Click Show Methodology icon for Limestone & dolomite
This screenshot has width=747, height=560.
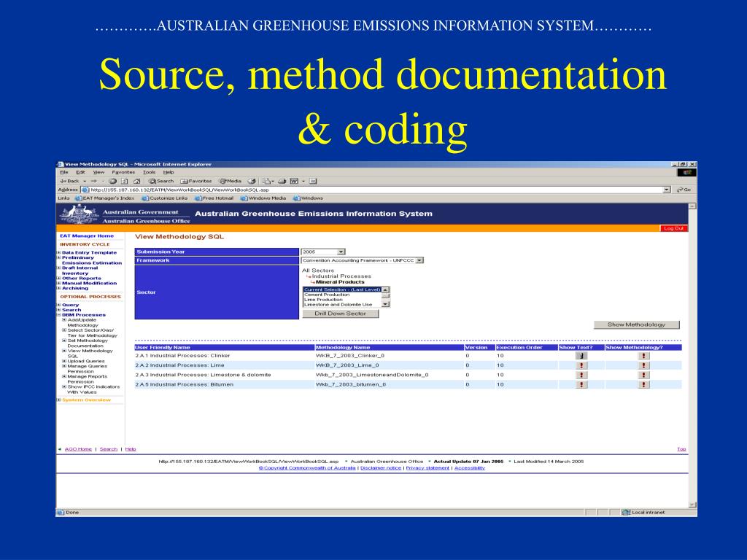click(643, 376)
